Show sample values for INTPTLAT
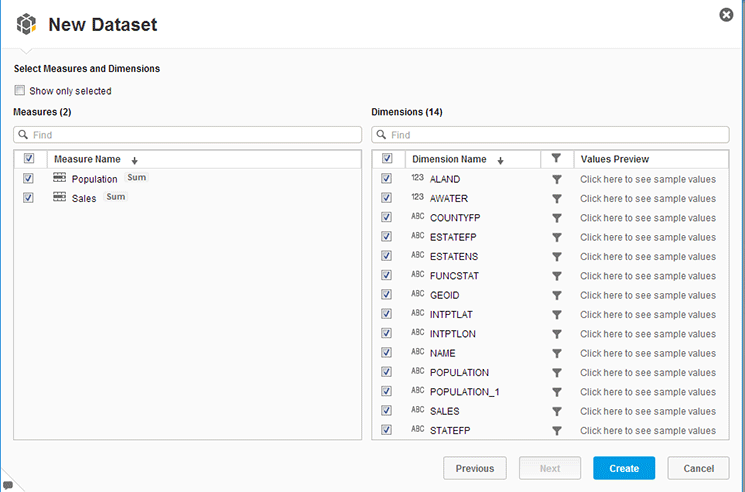745x492 pixels. coord(648,314)
